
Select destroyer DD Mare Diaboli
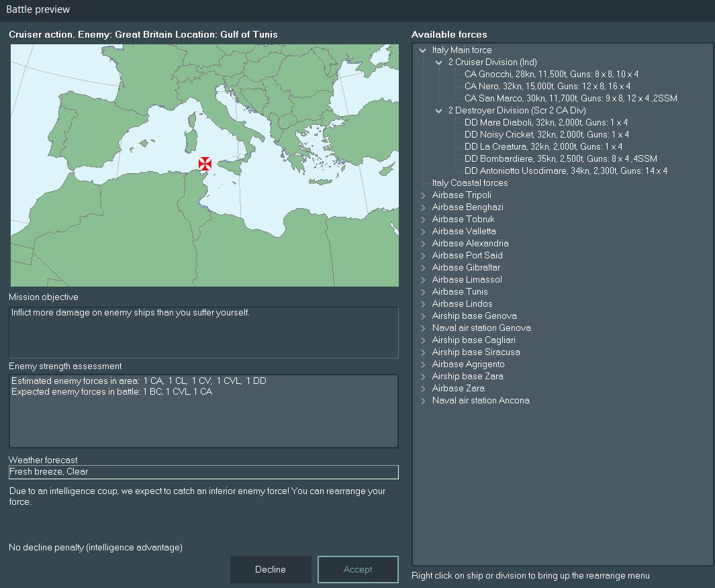pos(546,122)
